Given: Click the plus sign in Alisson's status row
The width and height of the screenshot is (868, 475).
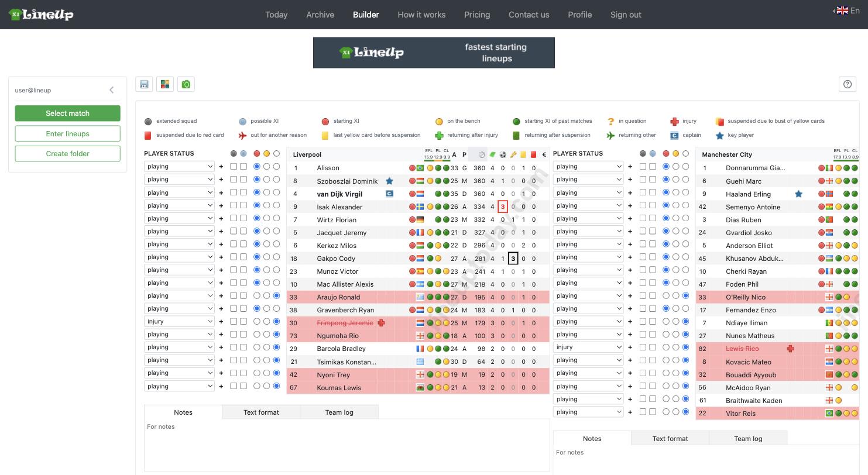Looking at the screenshot, I should [x=221, y=167].
